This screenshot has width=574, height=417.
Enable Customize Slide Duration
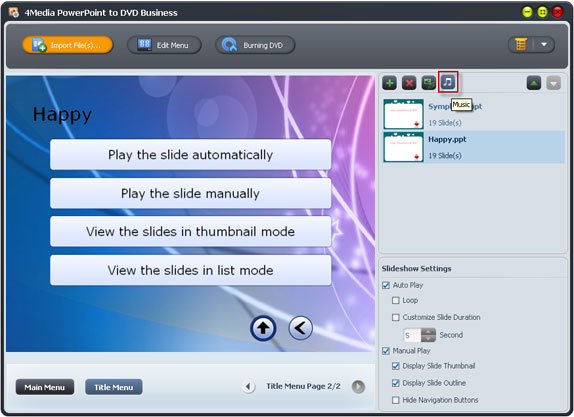tap(395, 317)
